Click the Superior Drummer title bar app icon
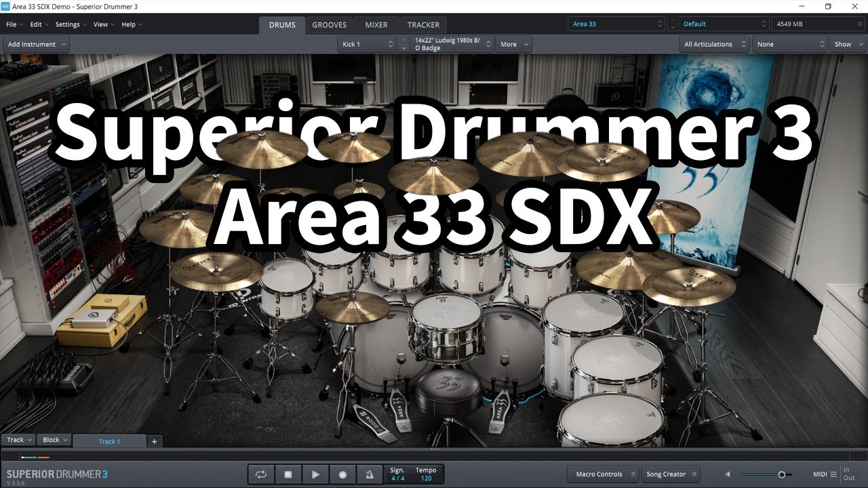Image resolution: width=868 pixels, height=488 pixels. pyautogui.click(x=5, y=6)
